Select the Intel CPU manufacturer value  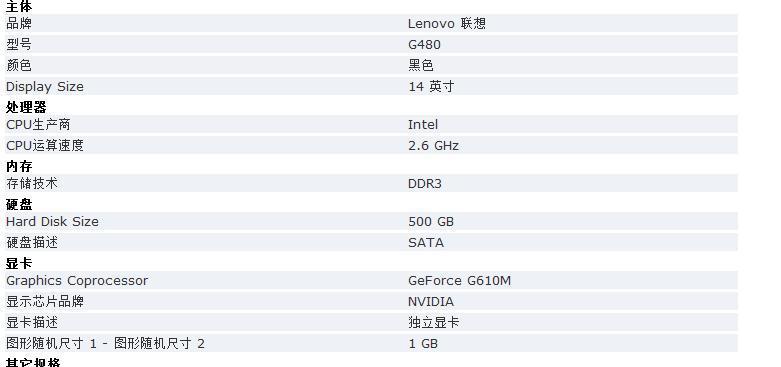pyautogui.click(x=423, y=124)
